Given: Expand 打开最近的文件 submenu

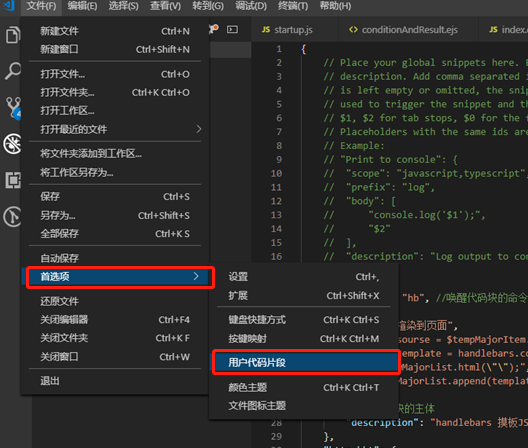Looking at the screenshot, I should click(114, 129).
